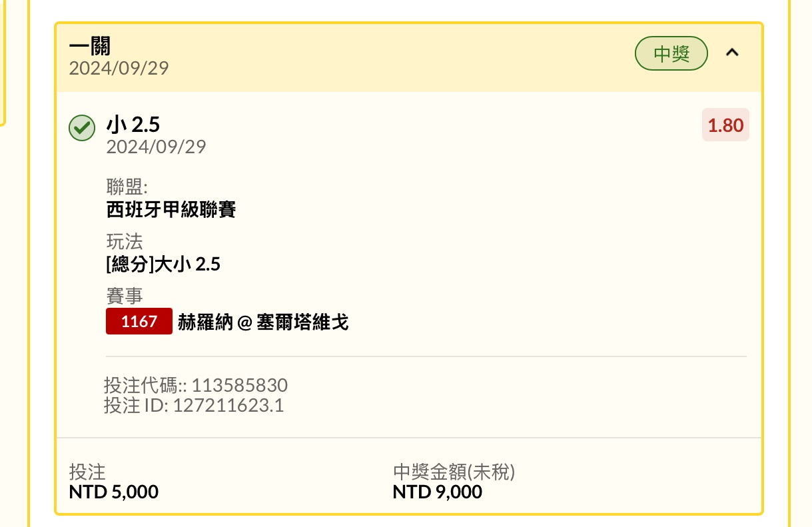Click the 西班牙甲級聯賽 league name

coord(171,210)
